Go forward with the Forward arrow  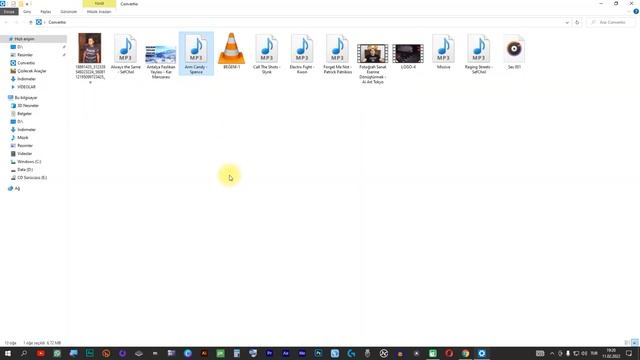[x=17, y=22]
